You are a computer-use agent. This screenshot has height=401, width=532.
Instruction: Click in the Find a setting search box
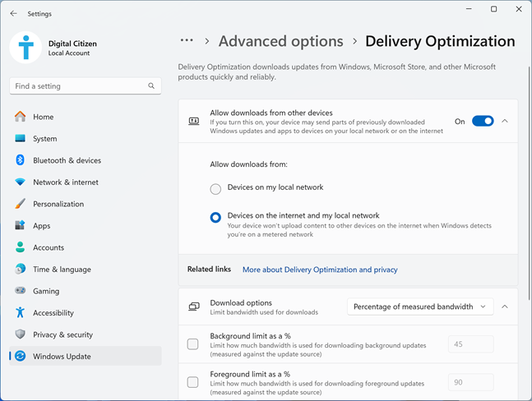pyautogui.click(x=86, y=86)
